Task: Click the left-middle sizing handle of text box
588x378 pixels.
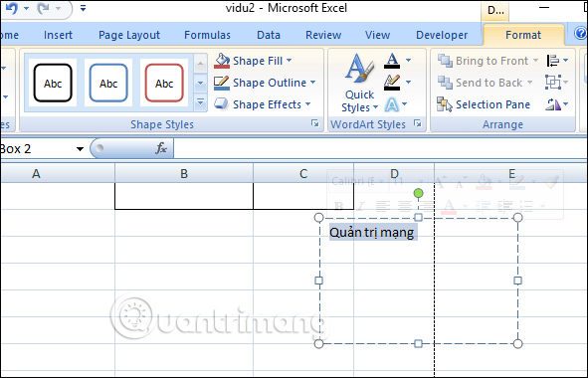Action: click(318, 281)
